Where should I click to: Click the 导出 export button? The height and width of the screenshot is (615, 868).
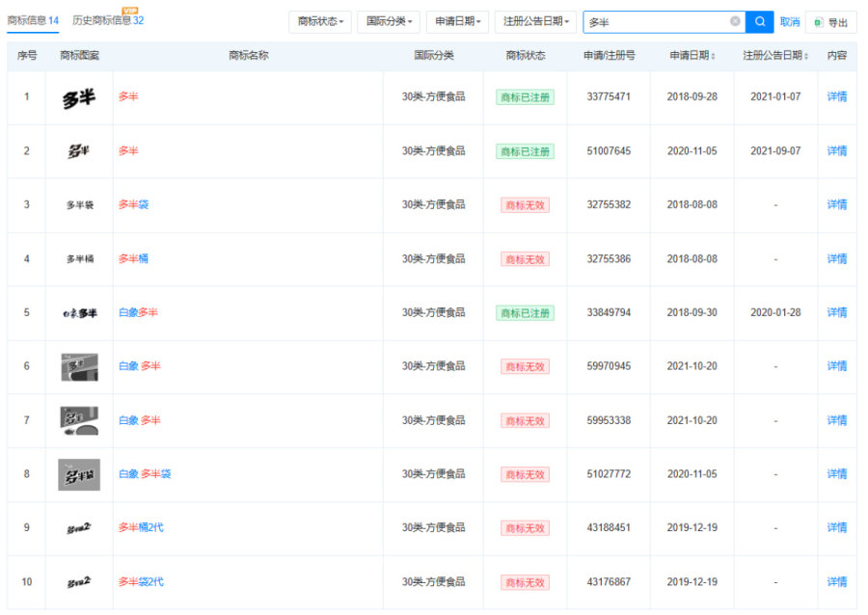click(830, 22)
